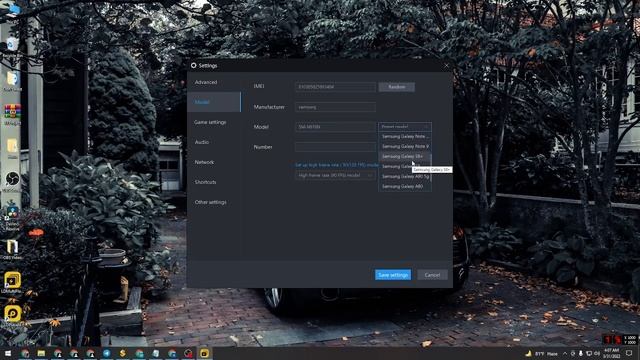Switch to Other settings tab

(214, 202)
